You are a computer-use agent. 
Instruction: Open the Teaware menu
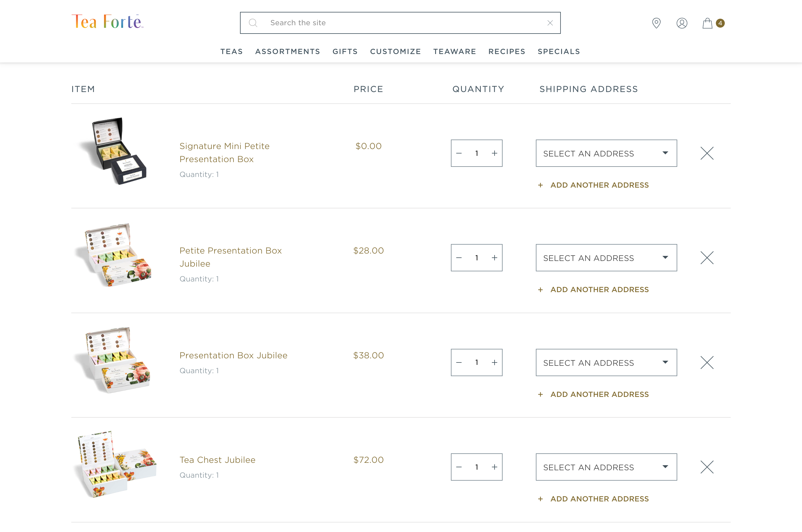click(454, 52)
